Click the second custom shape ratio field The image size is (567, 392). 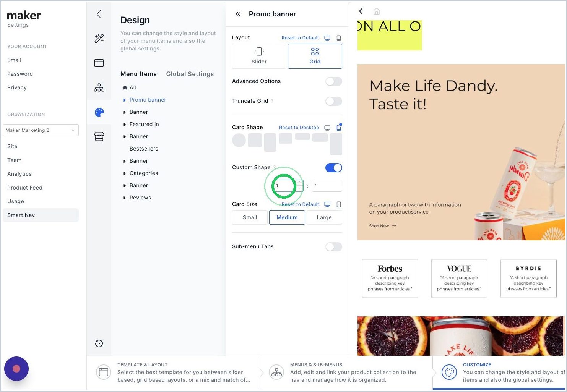327,186
